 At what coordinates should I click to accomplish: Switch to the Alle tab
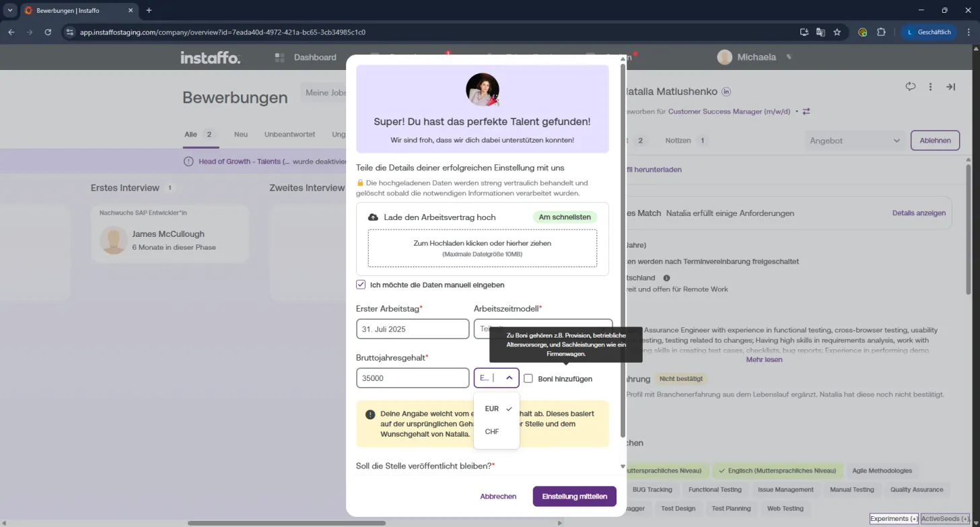coord(200,135)
